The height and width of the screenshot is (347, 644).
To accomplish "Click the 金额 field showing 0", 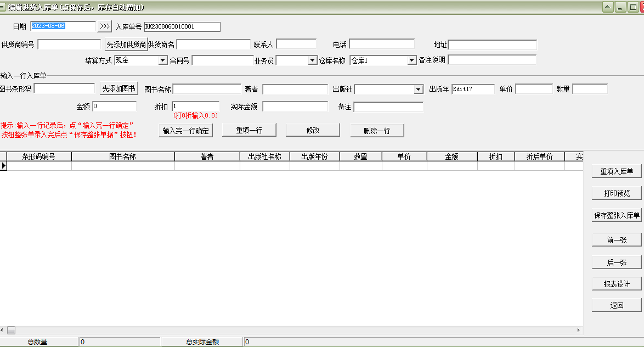I will pyautogui.click(x=115, y=107).
